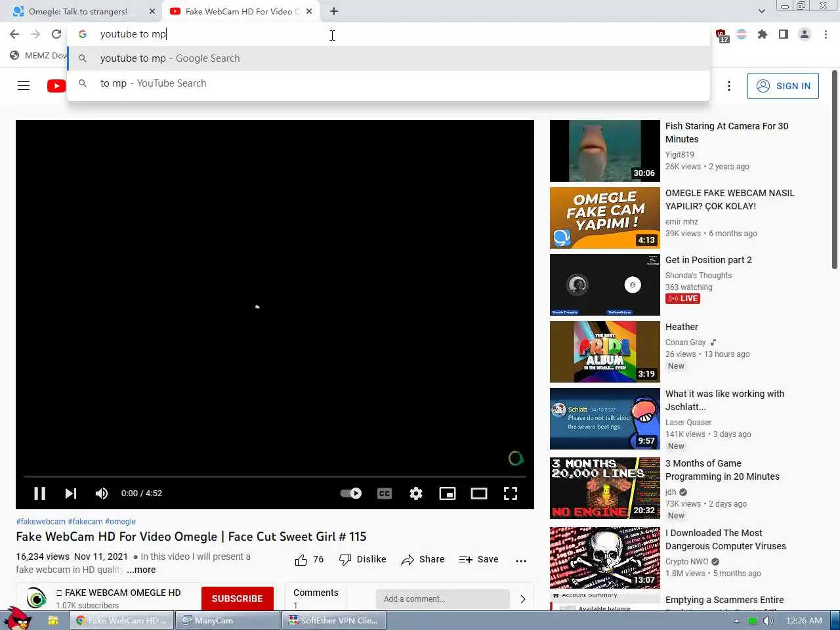Open Chrome extensions puzzle icon
The width and height of the screenshot is (840, 630).
pos(763,34)
